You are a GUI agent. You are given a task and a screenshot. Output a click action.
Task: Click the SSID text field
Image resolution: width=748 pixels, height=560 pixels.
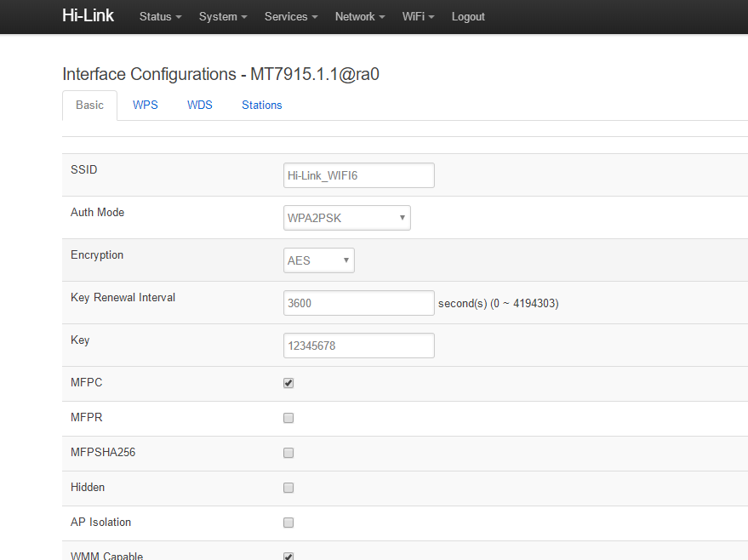pos(358,175)
